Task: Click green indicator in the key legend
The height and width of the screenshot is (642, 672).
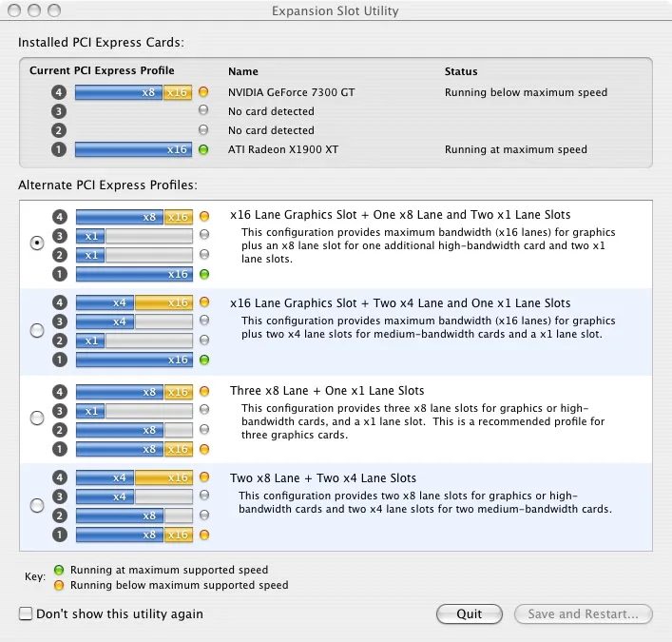Action: [58, 571]
